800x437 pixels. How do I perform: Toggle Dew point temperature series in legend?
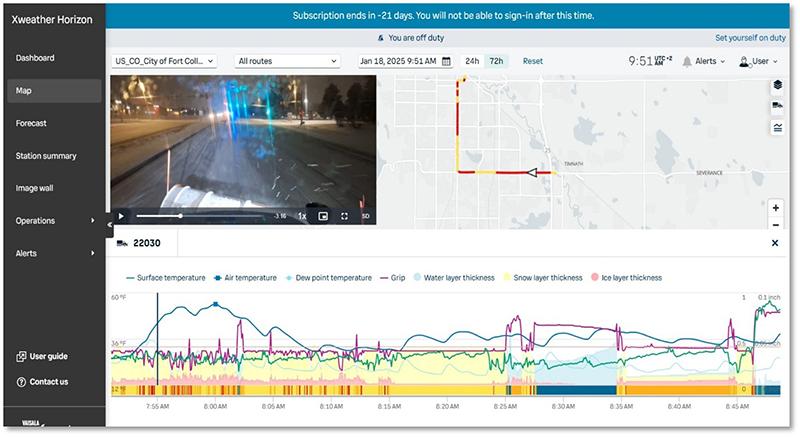click(x=328, y=278)
